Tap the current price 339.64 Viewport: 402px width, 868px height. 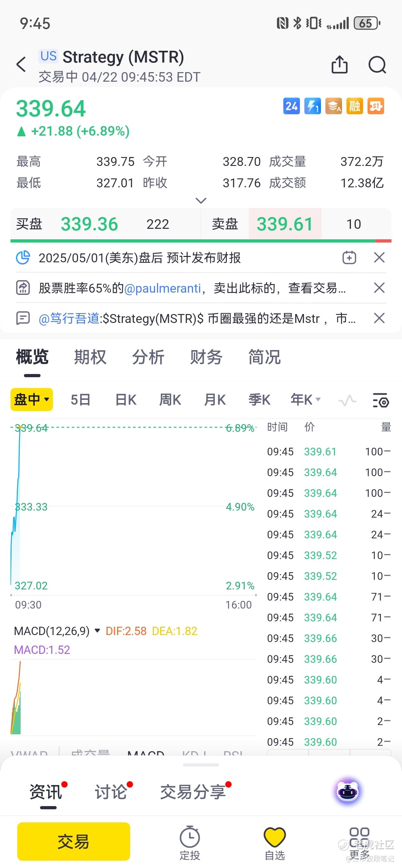(51, 108)
